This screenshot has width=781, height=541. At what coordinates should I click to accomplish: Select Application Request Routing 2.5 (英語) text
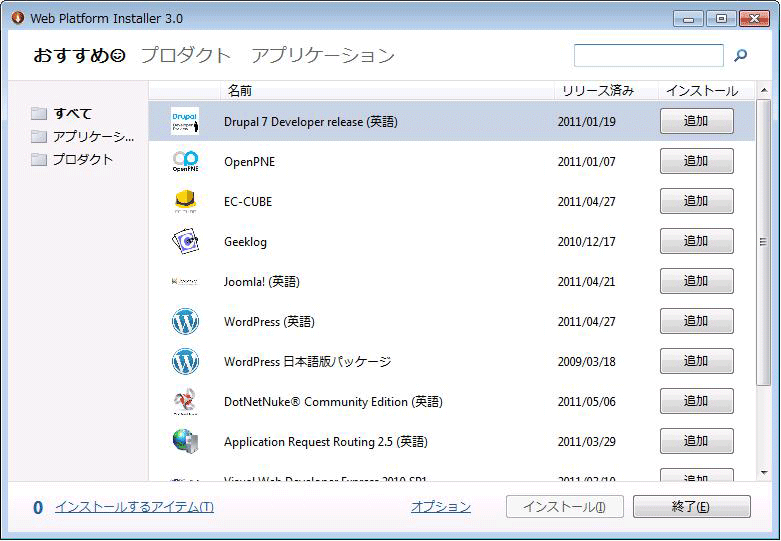click(x=326, y=442)
